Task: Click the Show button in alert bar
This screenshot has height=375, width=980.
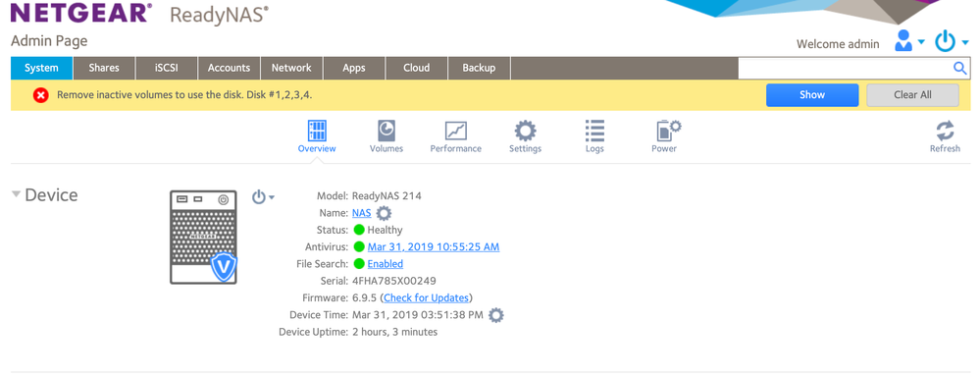Action: (x=812, y=95)
